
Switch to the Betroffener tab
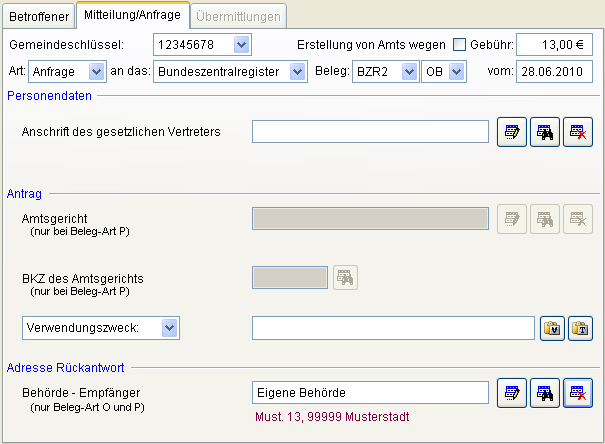coord(37,16)
